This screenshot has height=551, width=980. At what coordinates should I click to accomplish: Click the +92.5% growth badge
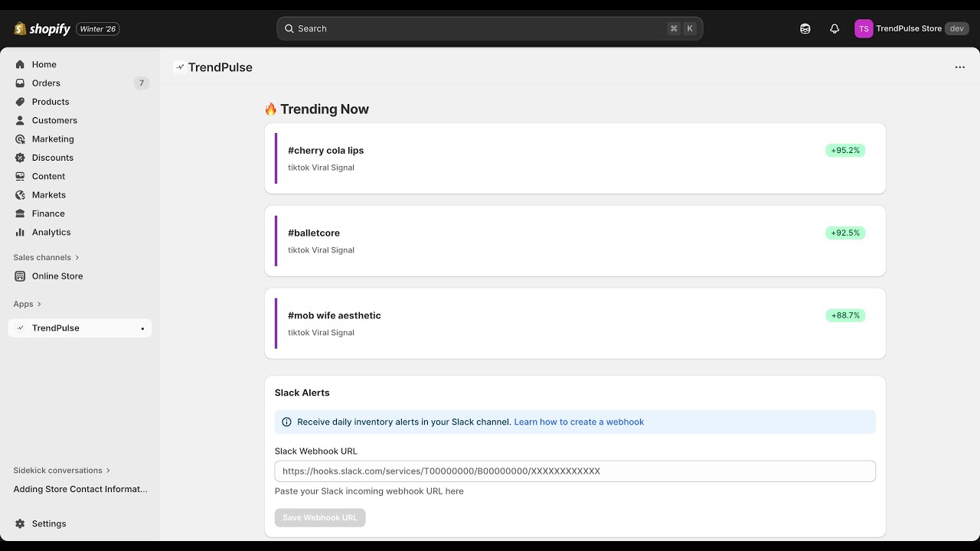[845, 233]
